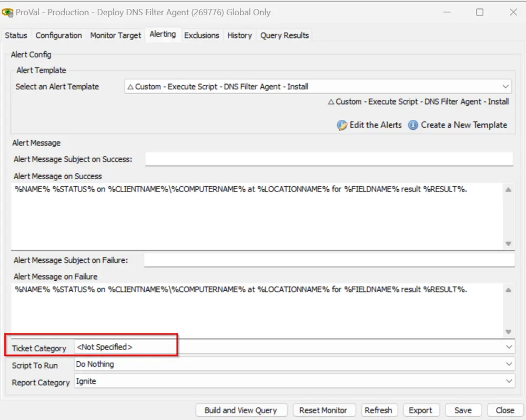Viewport: 526px width, 420px height.
Task: Click inside the Alert Message on Failure text area
Action: pyautogui.click(x=257, y=310)
